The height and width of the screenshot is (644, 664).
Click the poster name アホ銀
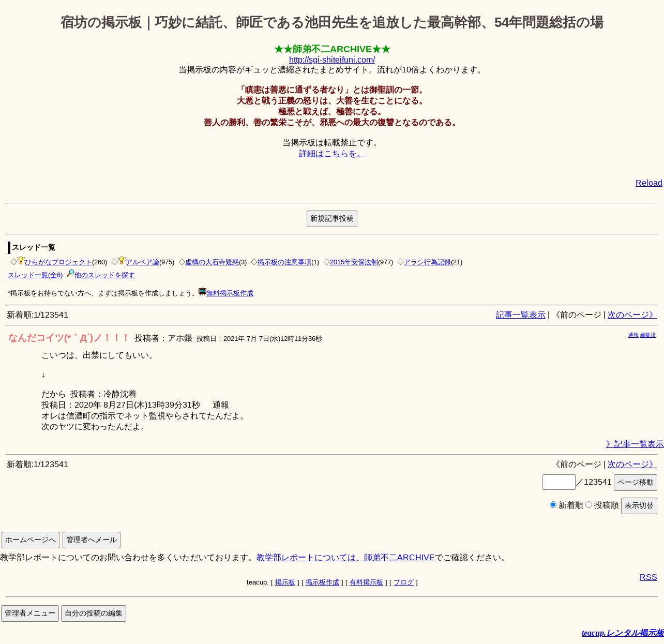(180, 338)
